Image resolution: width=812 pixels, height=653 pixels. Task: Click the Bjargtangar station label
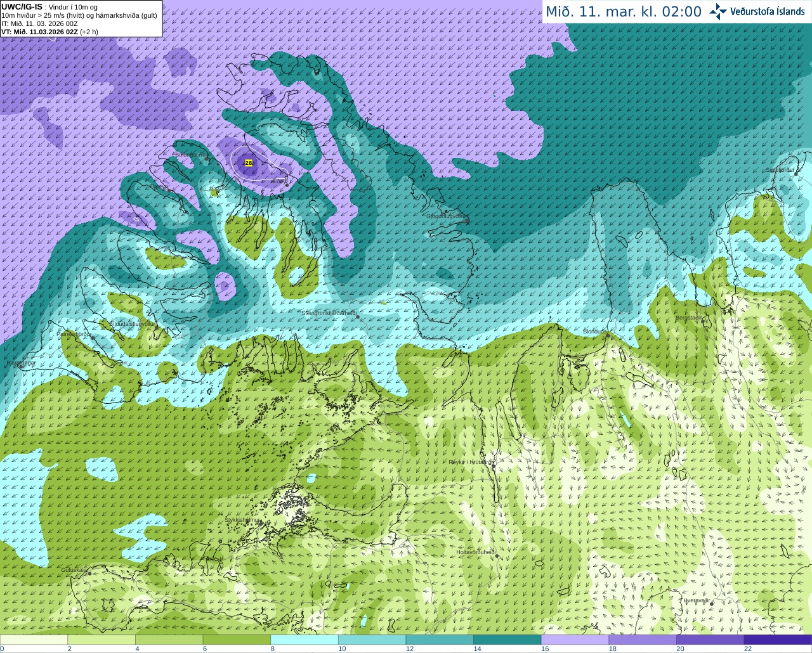coord(21,363)
